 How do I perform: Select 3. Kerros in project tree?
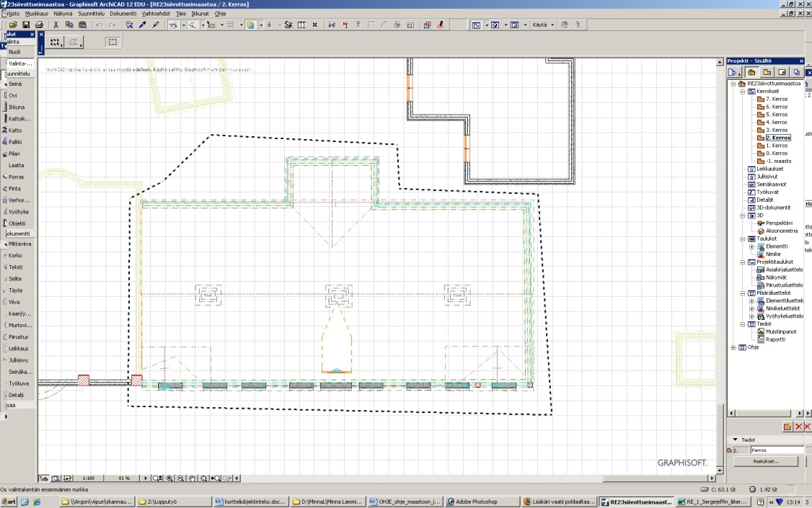[776, 130]
